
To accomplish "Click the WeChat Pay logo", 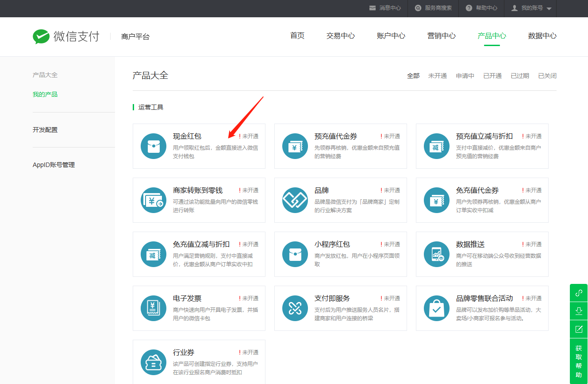I will [x=66, y=36].
